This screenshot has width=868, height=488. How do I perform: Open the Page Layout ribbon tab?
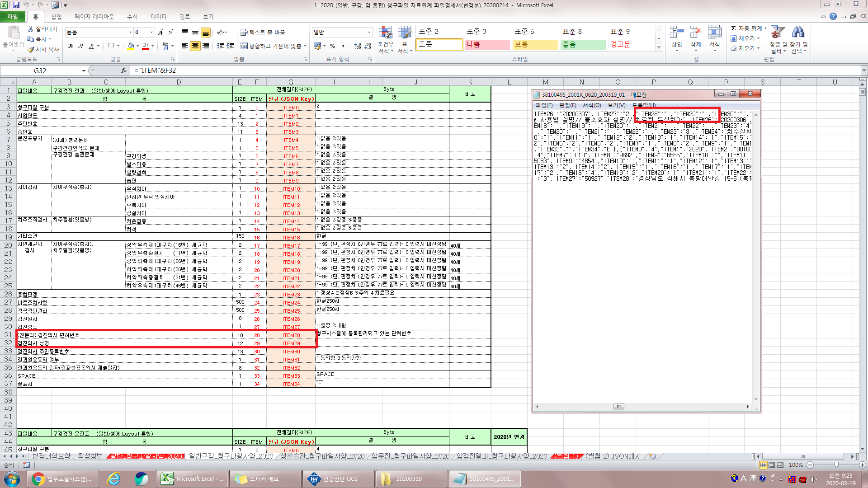point(94,17)
